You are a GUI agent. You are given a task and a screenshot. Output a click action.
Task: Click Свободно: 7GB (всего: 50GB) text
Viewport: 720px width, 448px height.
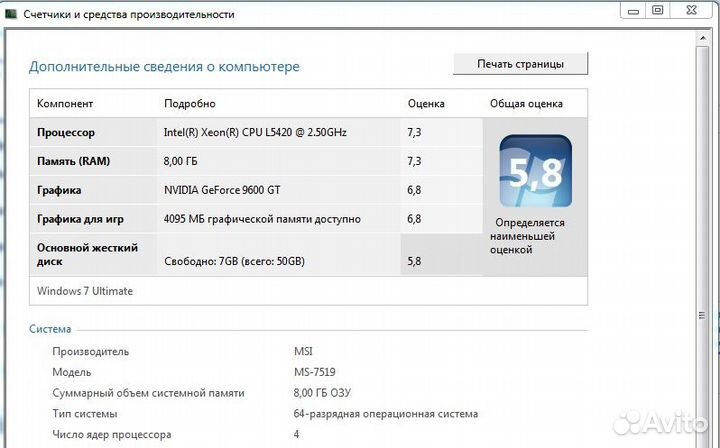pos(235,261)
